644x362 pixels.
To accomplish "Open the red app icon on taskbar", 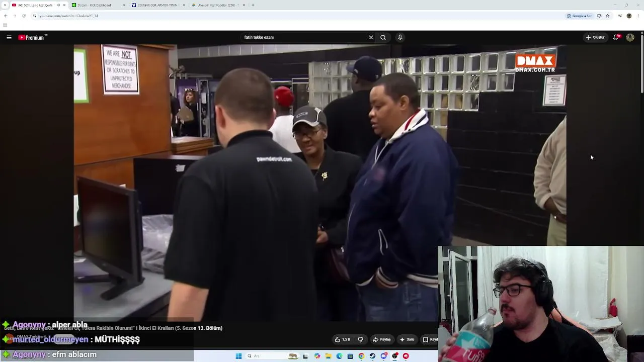I will point(406,356).
